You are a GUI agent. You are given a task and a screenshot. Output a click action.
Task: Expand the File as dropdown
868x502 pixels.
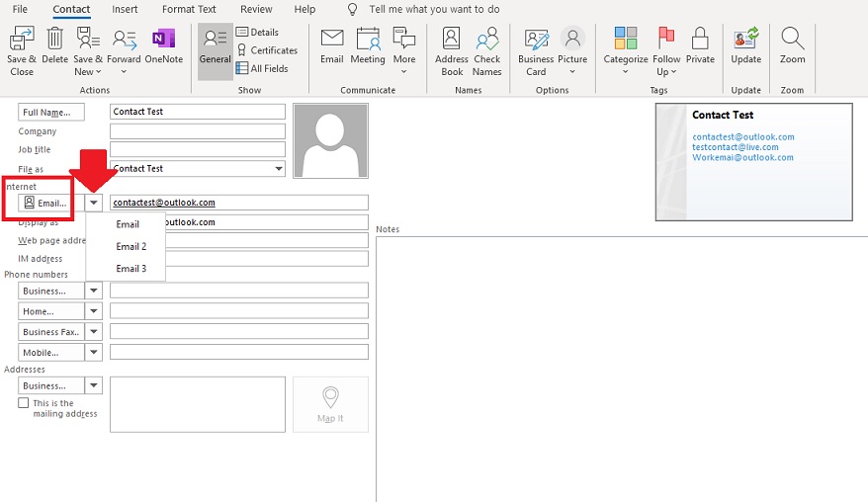coord(279,168)
